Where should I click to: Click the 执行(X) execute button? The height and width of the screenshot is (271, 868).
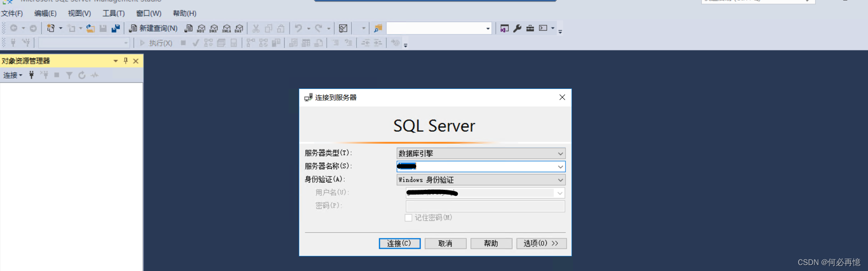pos(156,43)
